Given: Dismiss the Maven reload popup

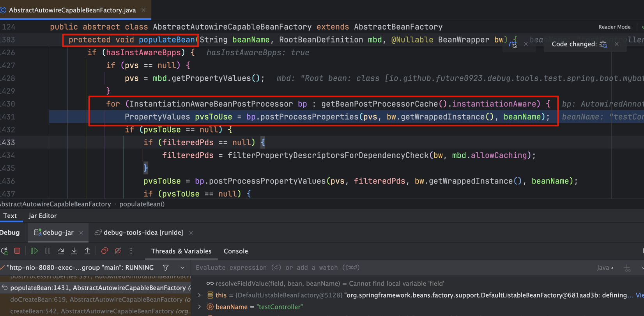Looking at the screenshot, I should pos(526,44).
